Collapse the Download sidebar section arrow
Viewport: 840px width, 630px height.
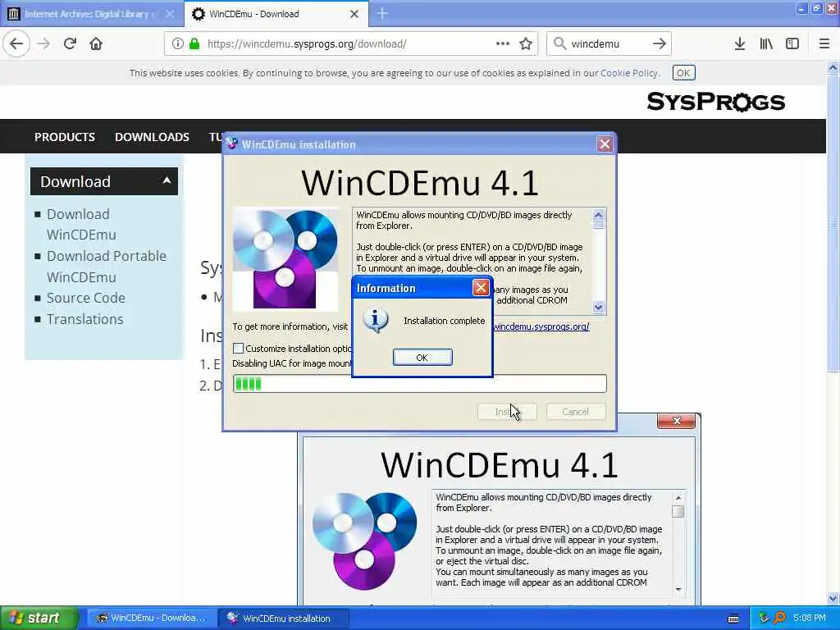point(167,180)
